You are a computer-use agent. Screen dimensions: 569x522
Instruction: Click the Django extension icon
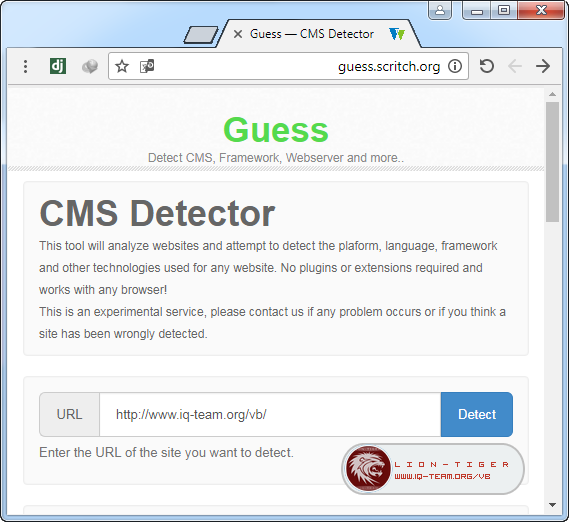(58, 66)
